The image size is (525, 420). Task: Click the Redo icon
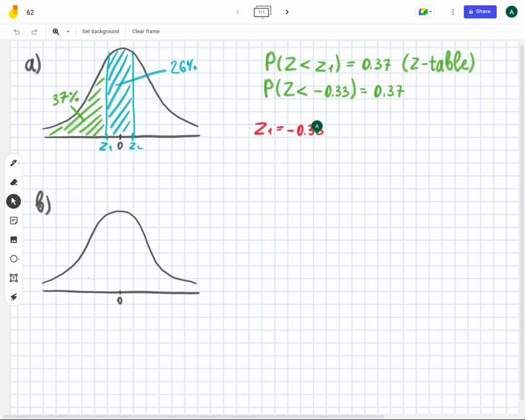(34, 31)
